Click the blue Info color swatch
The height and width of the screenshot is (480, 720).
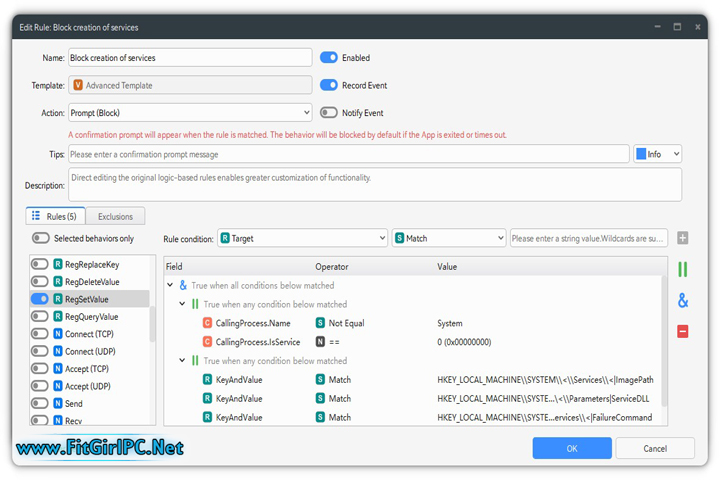click(640, 154)
